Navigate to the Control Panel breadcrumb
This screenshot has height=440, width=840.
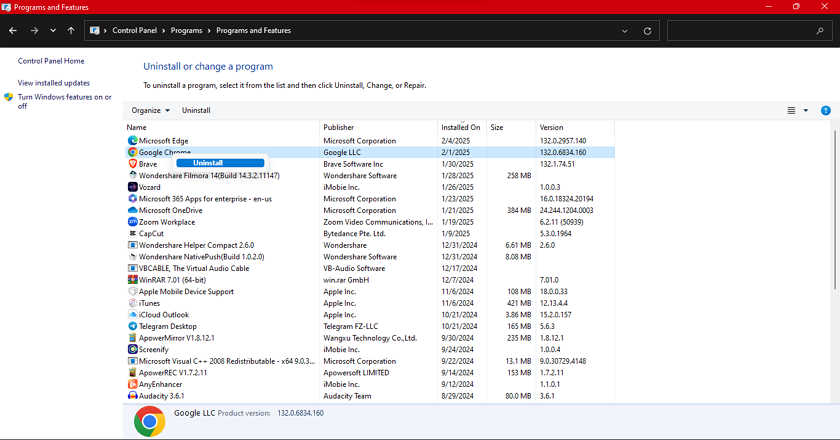134,31
